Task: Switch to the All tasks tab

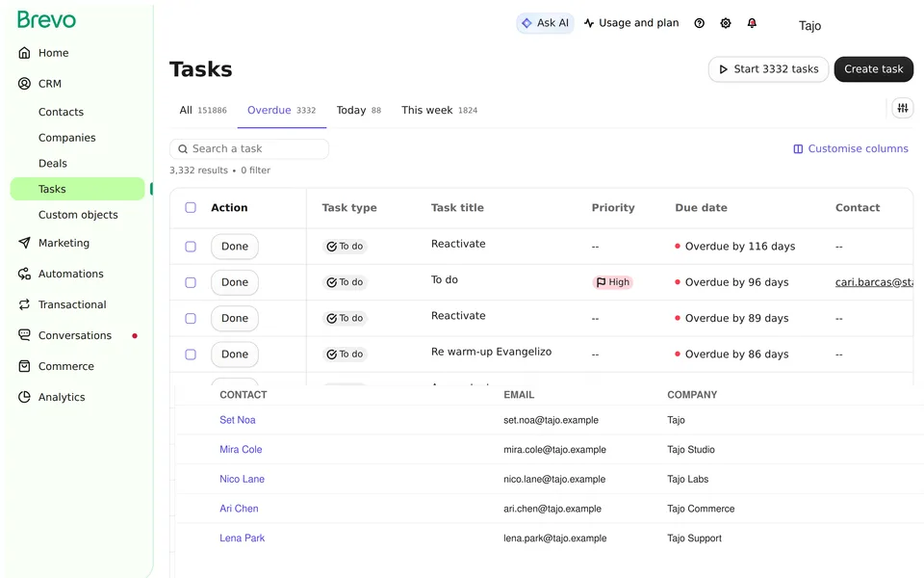Action: click(x=203, y=110)
